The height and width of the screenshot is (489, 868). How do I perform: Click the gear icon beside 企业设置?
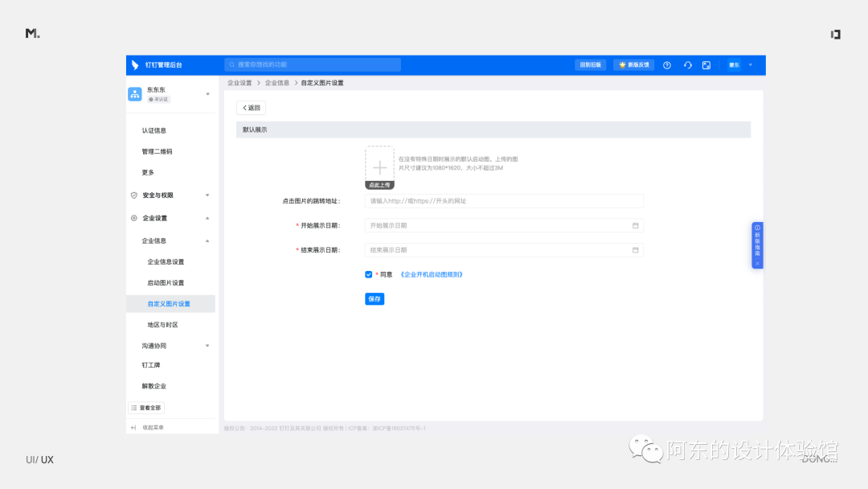[134, 218]
